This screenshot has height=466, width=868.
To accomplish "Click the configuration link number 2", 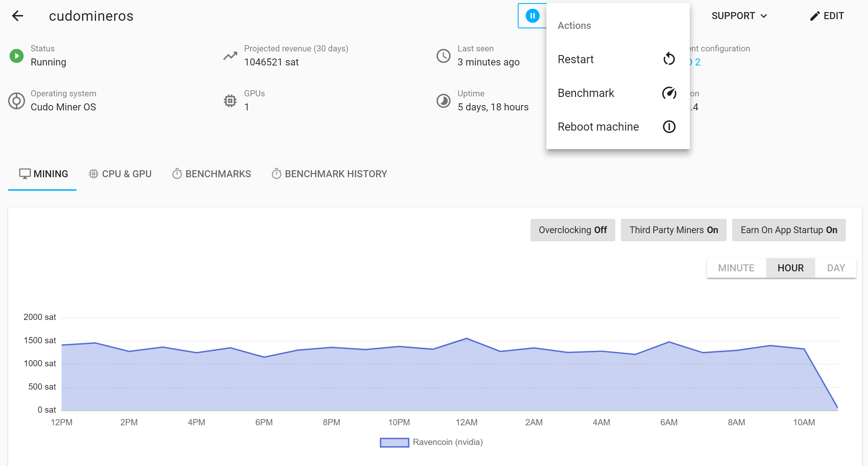I will (697, 62).
